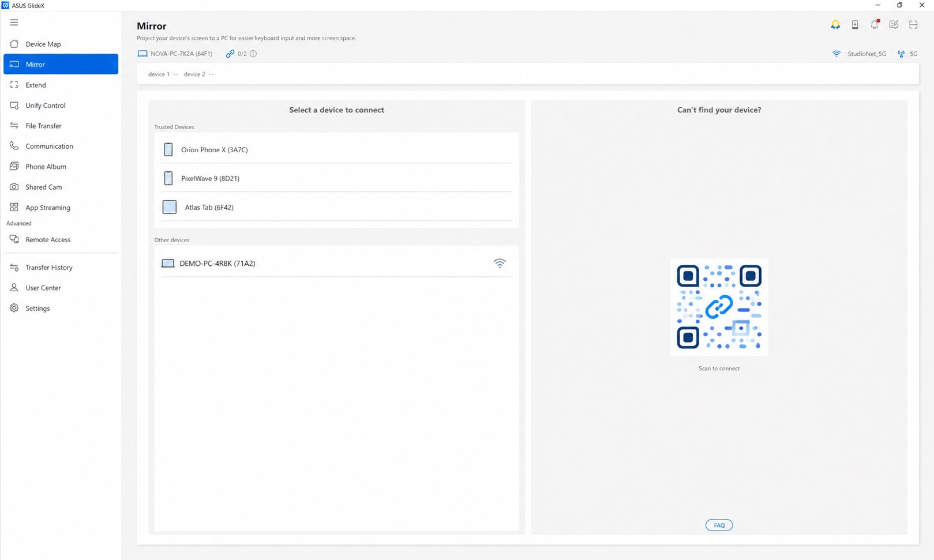
Task: Select the device 1 slot
Action: [x=163, y=74]
